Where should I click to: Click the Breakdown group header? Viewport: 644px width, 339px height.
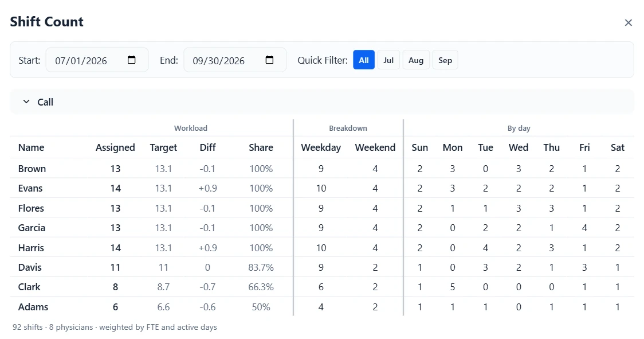[348, 128]
